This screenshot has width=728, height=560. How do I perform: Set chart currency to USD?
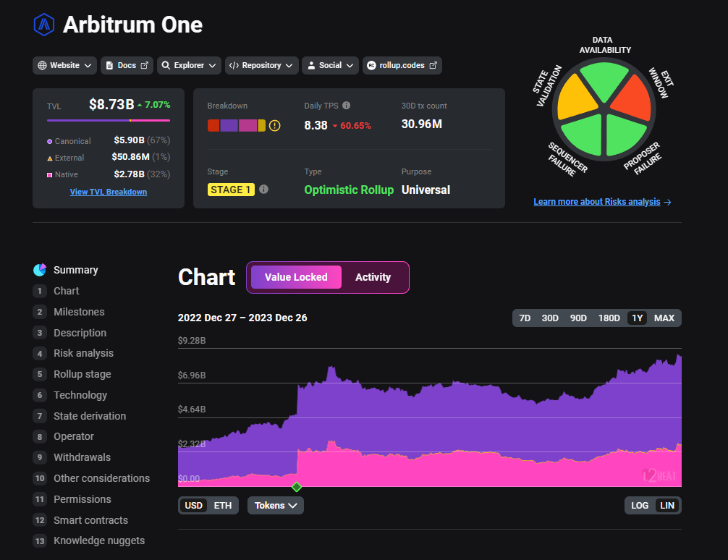coord(194,506)
